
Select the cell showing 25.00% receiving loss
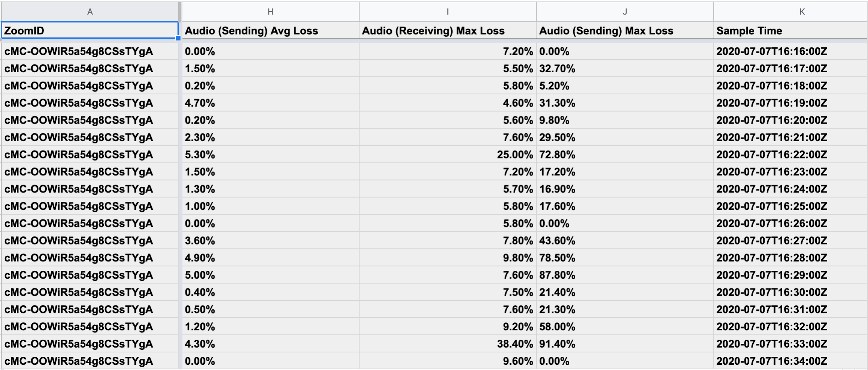coord(447,155)
